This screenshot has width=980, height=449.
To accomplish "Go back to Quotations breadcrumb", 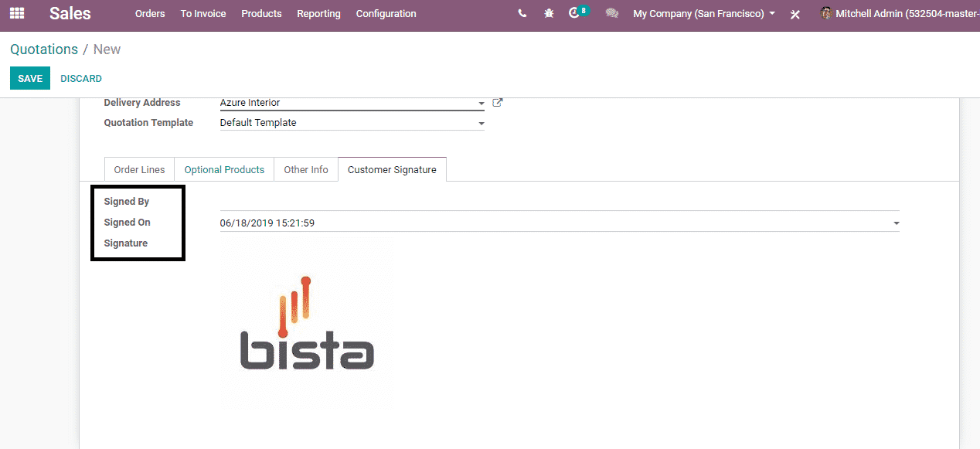I will (x=44, y=49).
